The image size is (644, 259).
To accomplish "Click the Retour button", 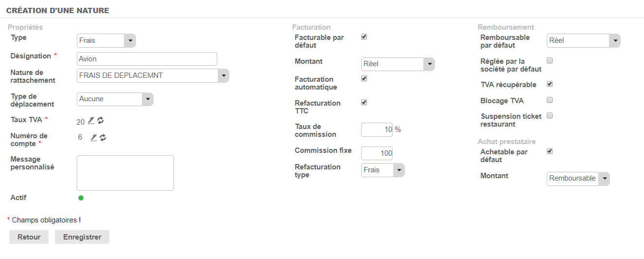I will 29,237.
